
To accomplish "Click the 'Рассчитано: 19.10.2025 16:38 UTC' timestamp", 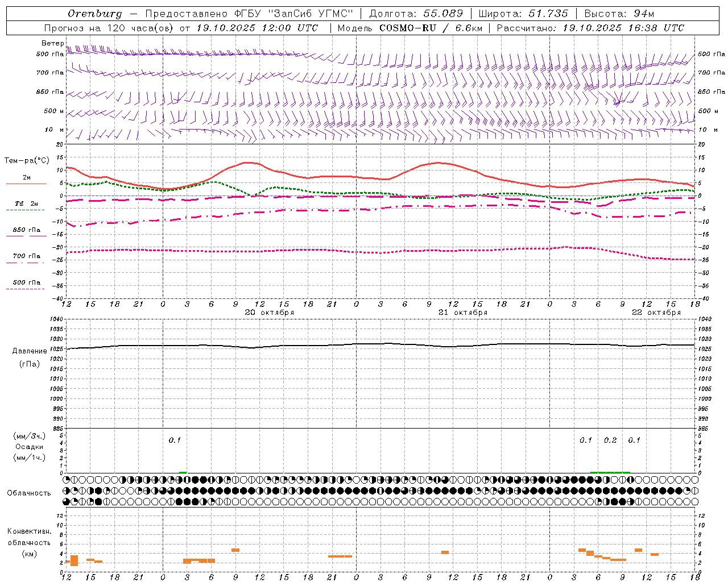I will pos(590,28).
